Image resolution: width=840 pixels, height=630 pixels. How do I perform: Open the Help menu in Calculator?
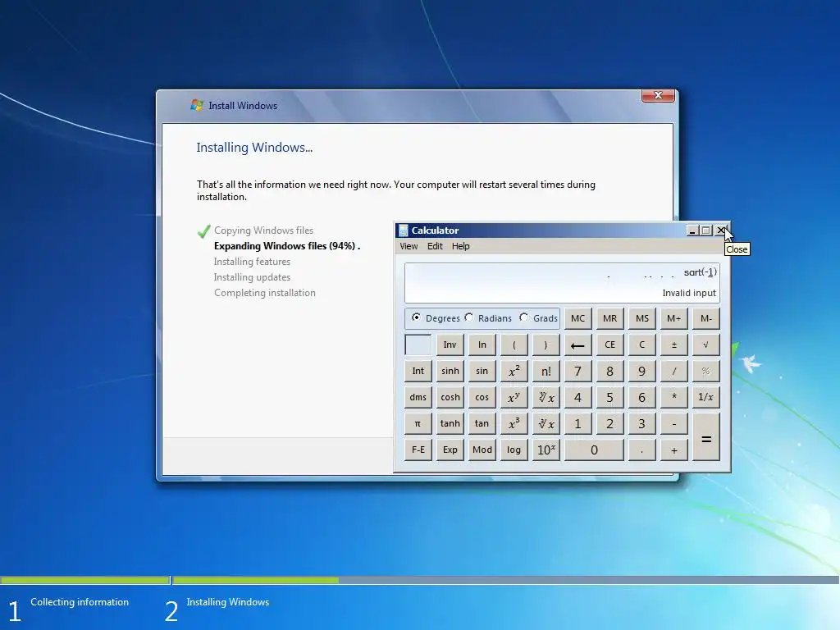[461, 246]
